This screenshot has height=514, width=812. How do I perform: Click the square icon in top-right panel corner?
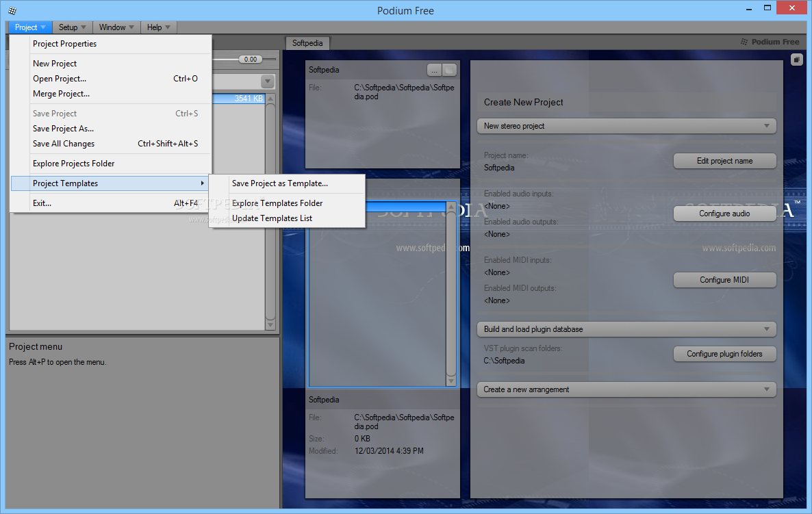[x=797, y=60]
